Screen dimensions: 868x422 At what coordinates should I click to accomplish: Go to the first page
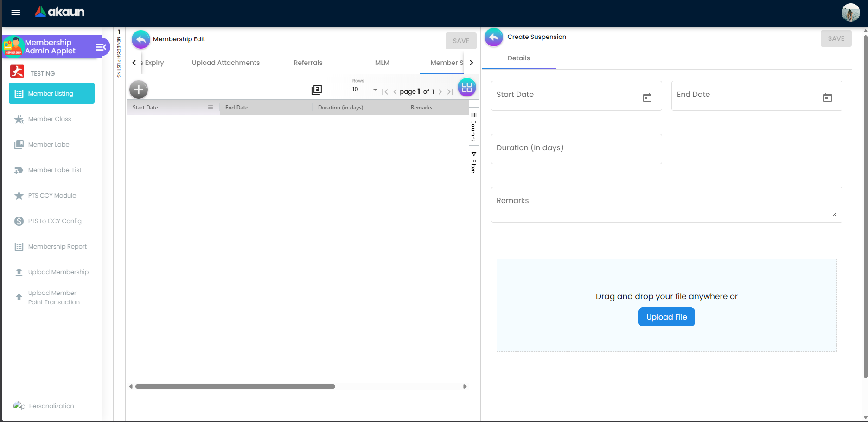pyautogui.click(x=385, y=92)
